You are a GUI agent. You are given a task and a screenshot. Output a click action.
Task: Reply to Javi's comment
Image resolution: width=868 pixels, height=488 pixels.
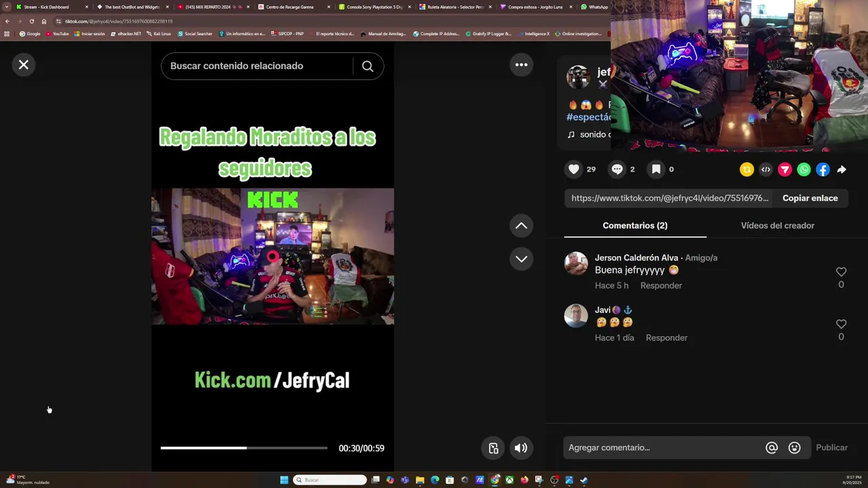click(667, 338)
